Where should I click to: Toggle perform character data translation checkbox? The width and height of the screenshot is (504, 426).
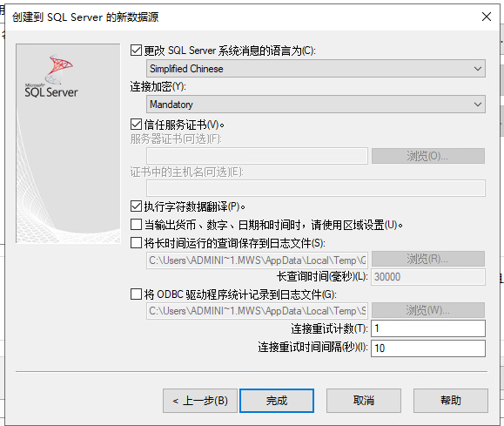click(x=136, y=206)
